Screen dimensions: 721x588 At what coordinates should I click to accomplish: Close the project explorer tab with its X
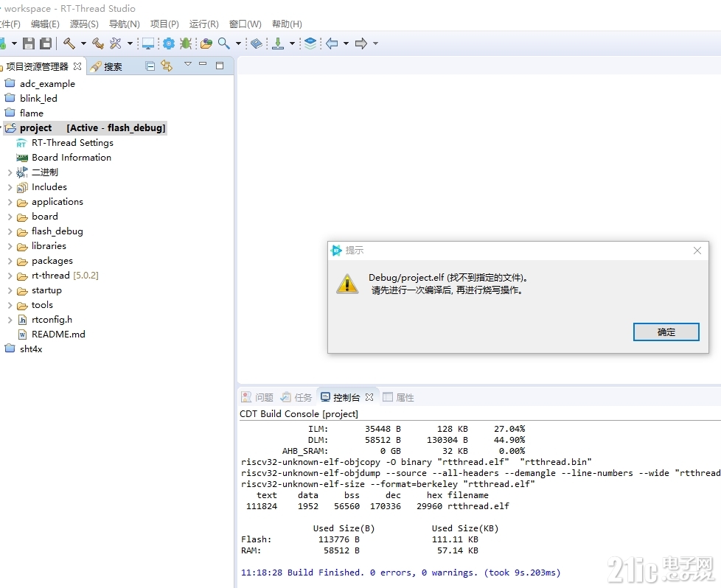pyautogui.click(x=77, y=66)
